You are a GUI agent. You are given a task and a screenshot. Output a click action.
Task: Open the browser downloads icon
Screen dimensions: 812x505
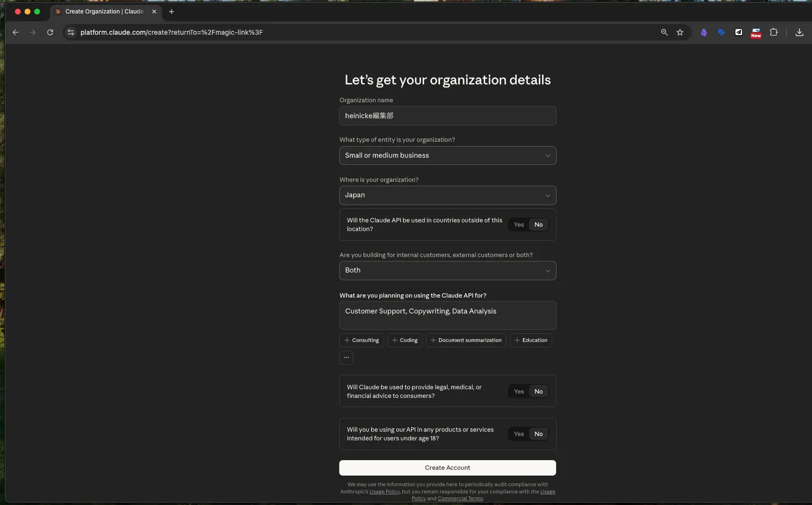point(799,32)
